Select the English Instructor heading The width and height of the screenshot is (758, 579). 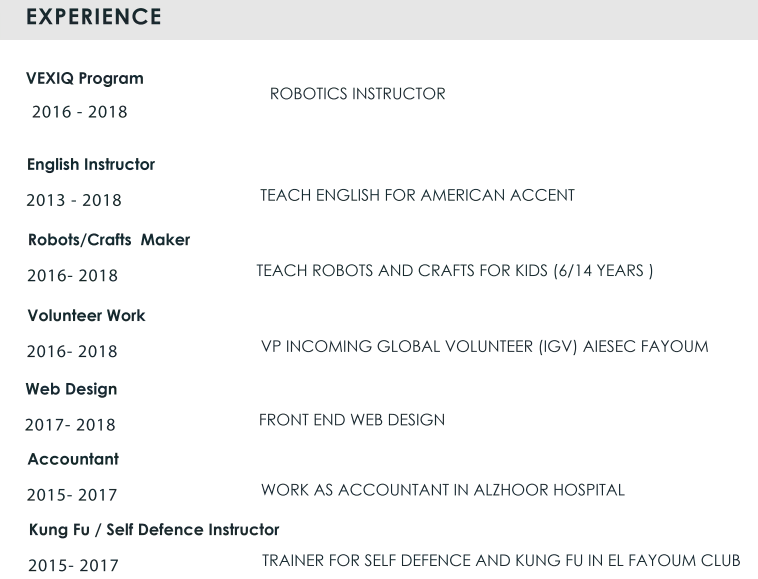(91, 164)
